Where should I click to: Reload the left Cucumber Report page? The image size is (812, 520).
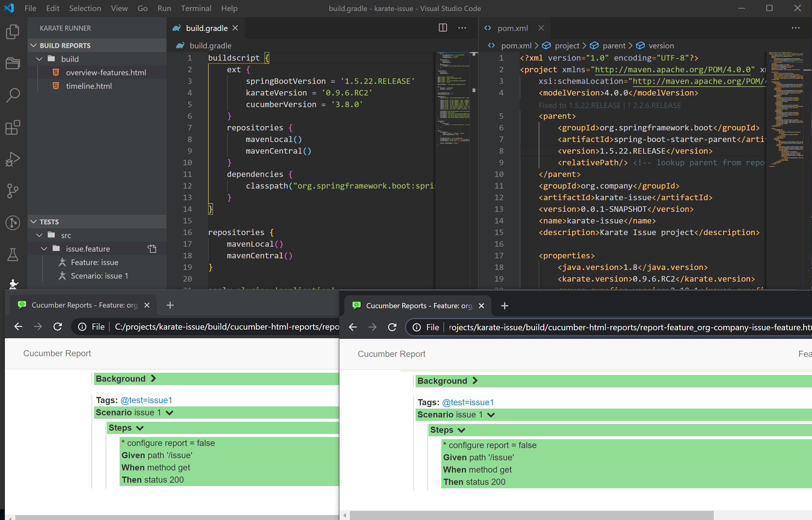[58, 327]
